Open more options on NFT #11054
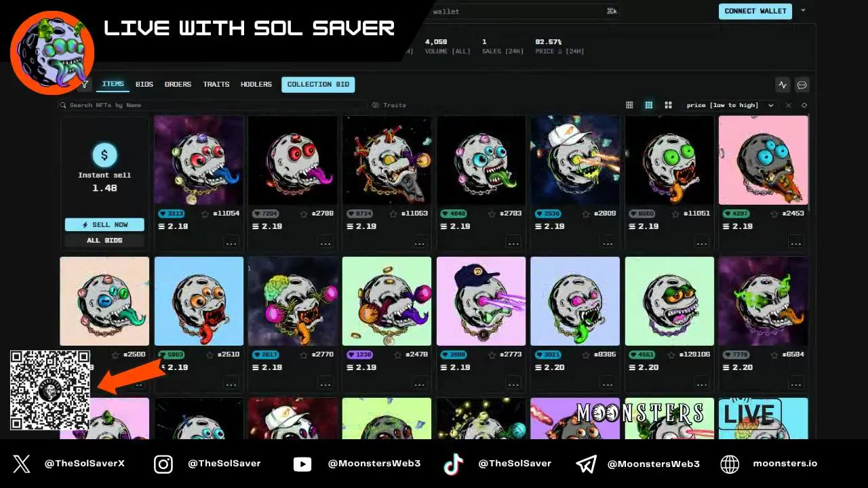Image resolution: width=868 pixels, height=488 pixels. [x=231, y=243]
